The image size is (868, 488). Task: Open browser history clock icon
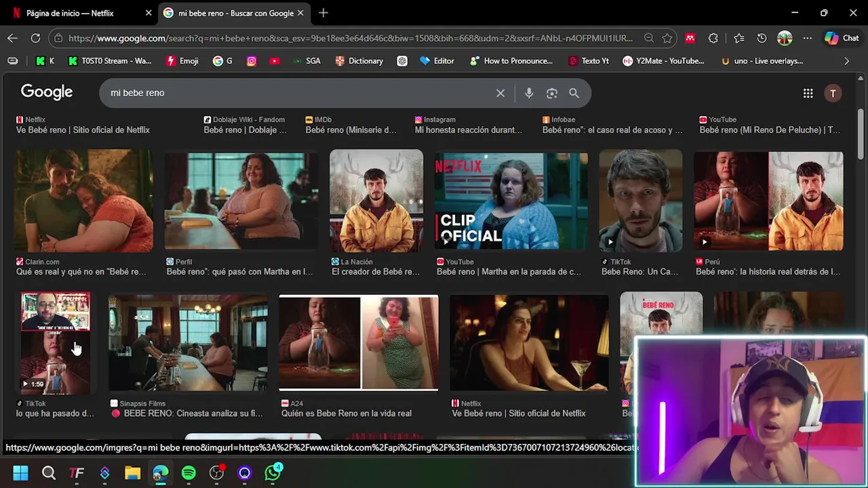coord(762,38)
